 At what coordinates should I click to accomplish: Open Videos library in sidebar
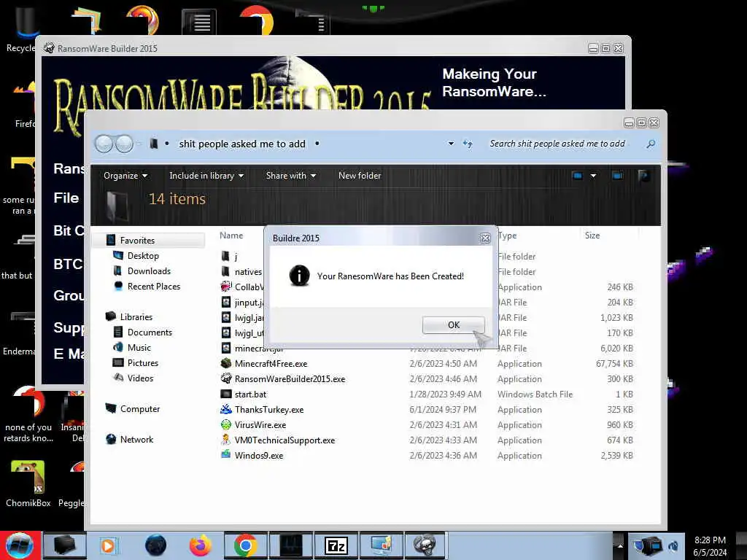[140, 378]
